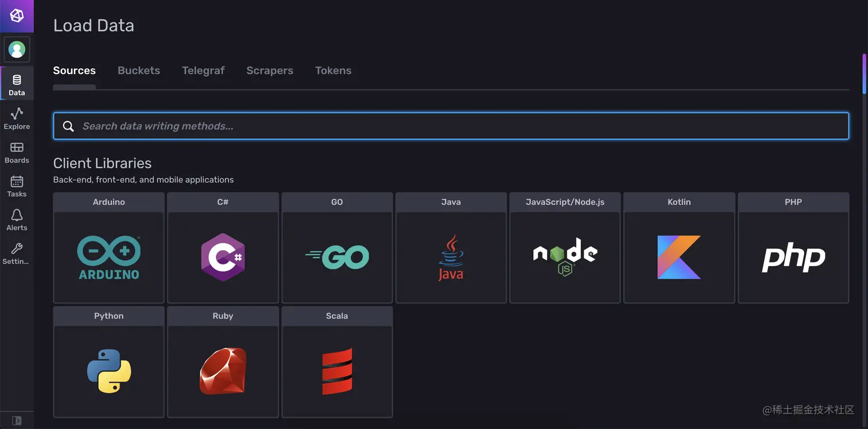Click the Kotlin card title
The image size is (868, 429).
coord(679,202)
